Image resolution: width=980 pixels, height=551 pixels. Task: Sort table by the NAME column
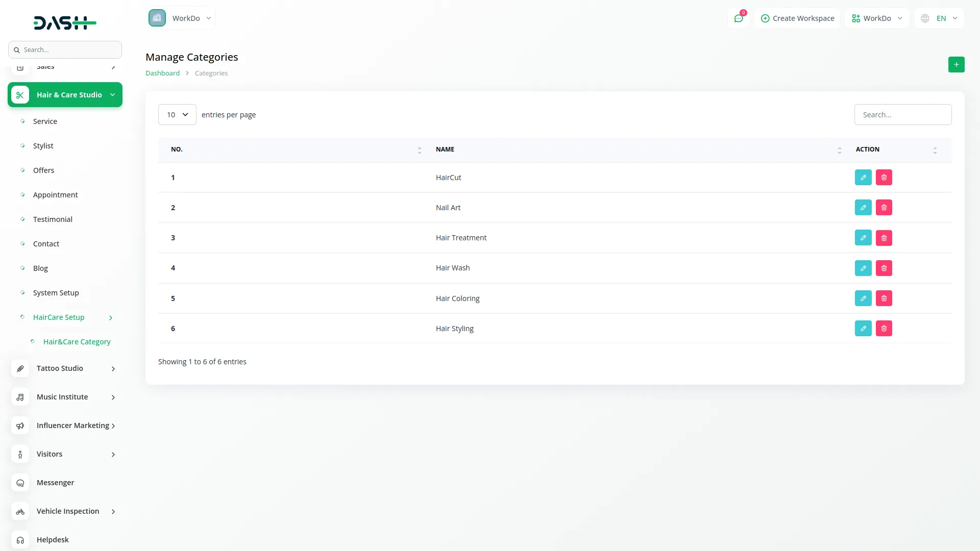(x=445, y=149)
